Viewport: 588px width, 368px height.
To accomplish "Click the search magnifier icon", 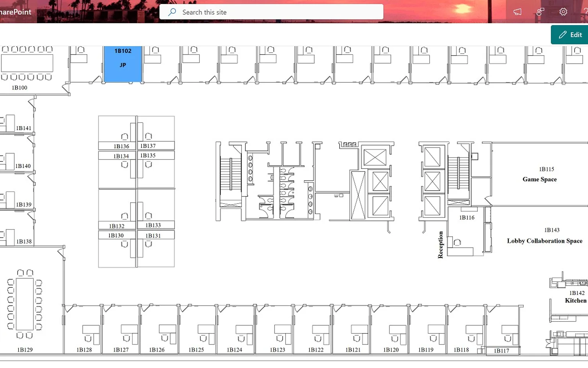I will pyautogui.click(x=172, y=12).
